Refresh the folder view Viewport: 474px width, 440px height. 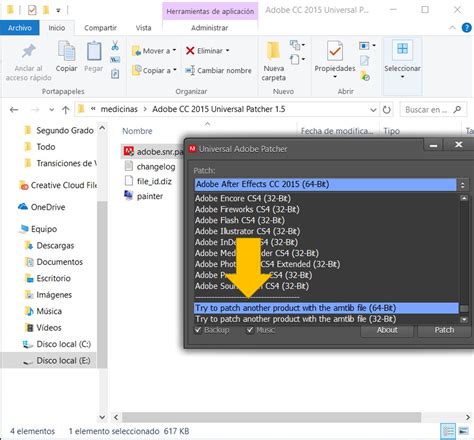[386, 110]
